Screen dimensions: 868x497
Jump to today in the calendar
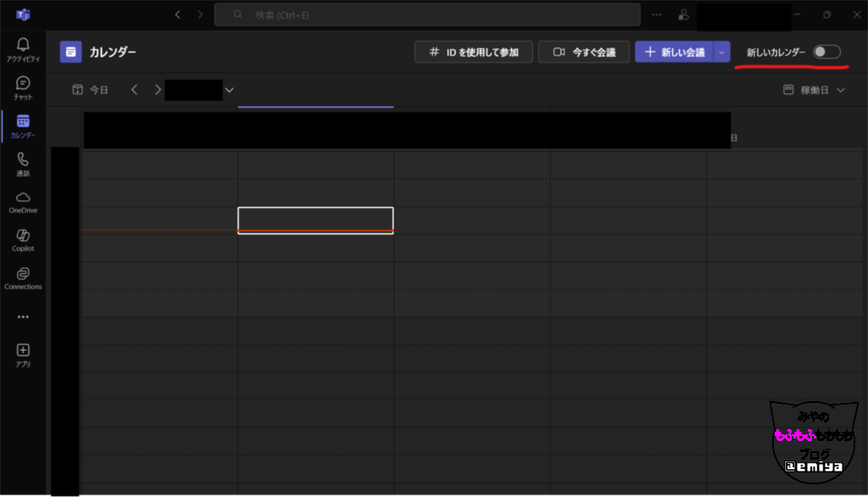91,90
